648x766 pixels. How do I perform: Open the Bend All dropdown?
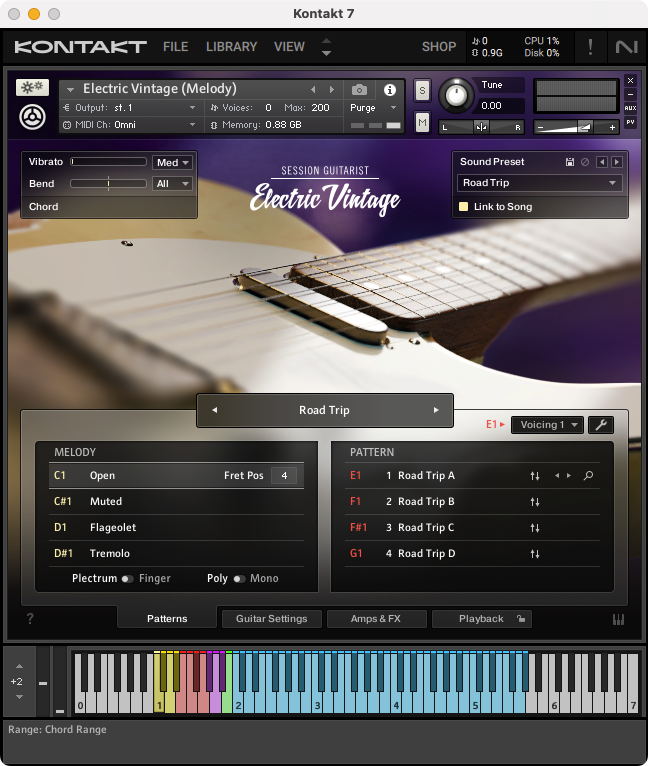(173, 184)
